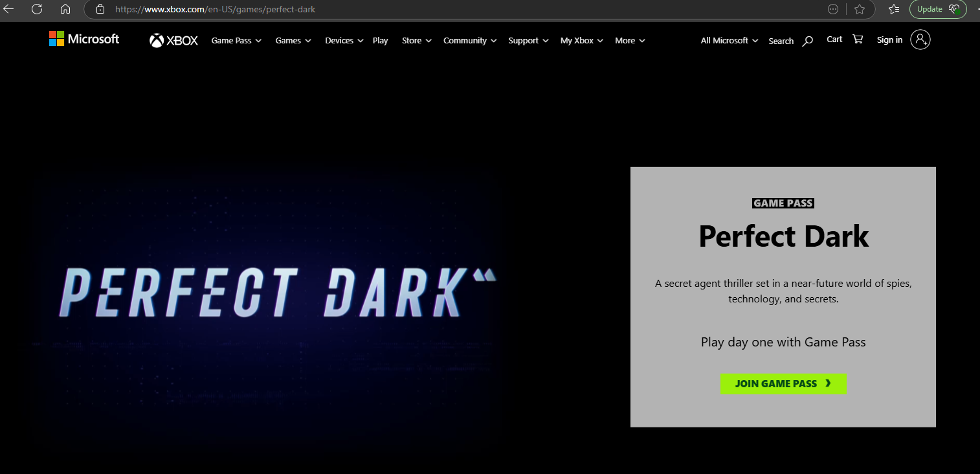Click the Xbox logo
Screen dimensions: 980x474
(x=173, y=40)
